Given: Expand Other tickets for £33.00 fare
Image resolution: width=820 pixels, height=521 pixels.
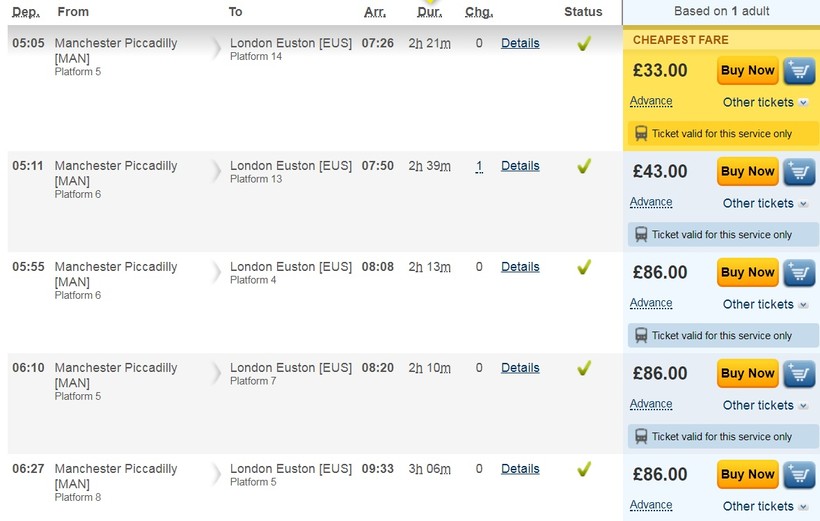Looking at the screenshot, I should click(765, 102).
